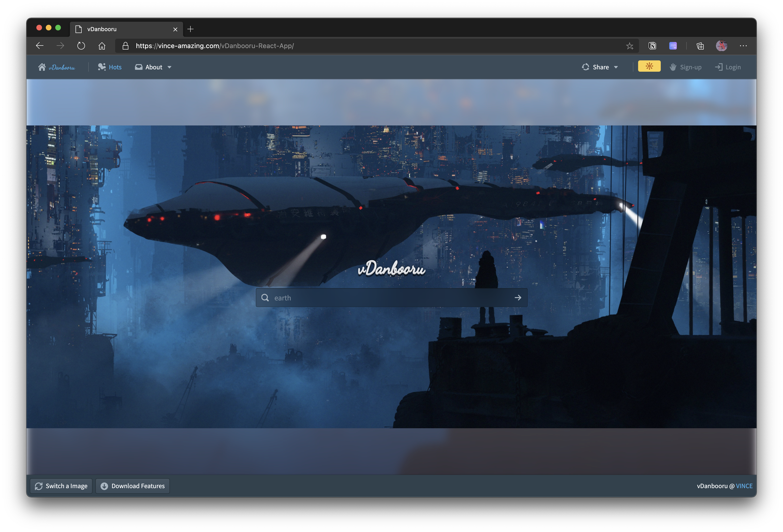Image resolution: width=783 pixels, height=532 pixels.
Task: Open the browser three-dot settings menu
Action: pyautogui.click(x=743, y=46)
